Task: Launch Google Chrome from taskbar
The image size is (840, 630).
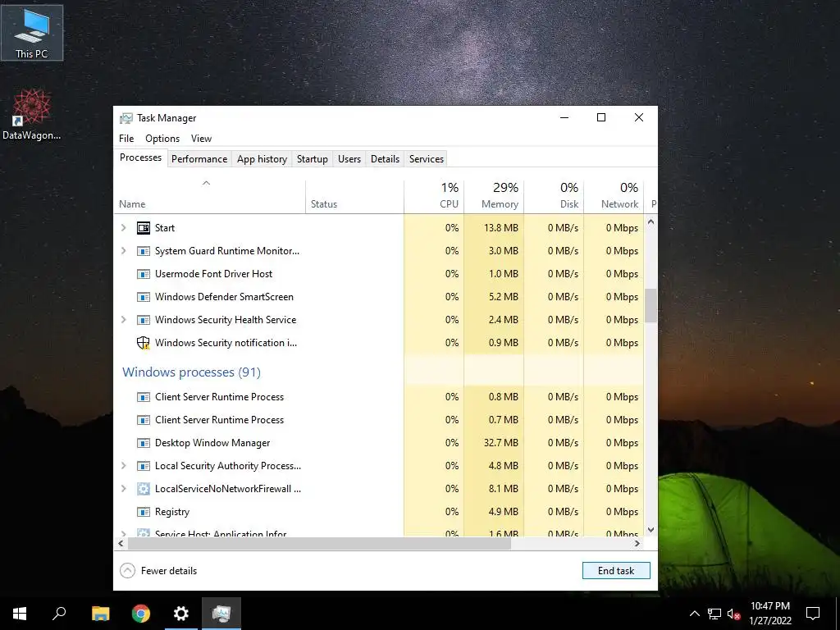Action: [141, 614]
